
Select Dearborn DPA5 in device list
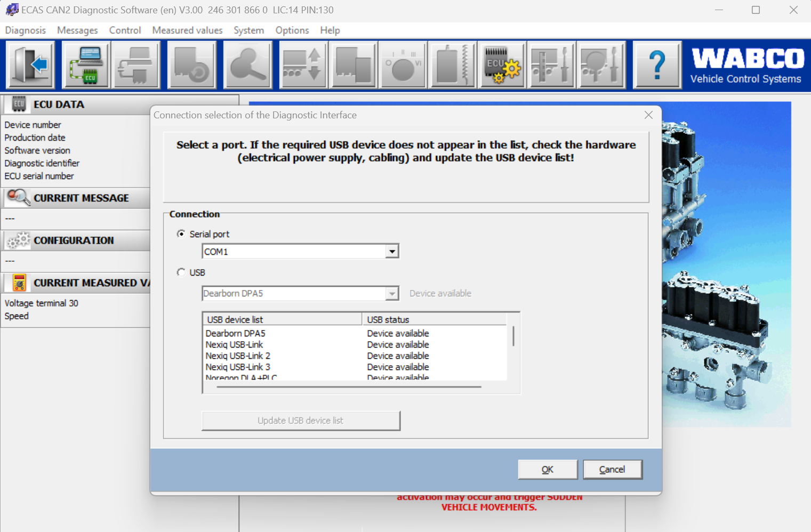(x=235, y=333)
